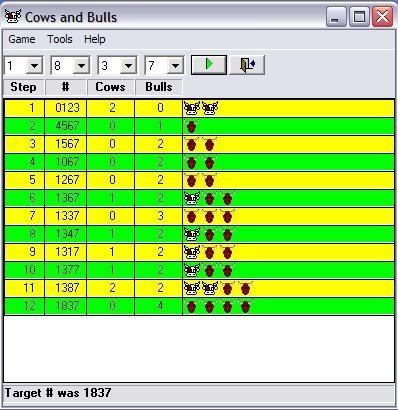Select the guess 1337 cell

pos(66,216)
